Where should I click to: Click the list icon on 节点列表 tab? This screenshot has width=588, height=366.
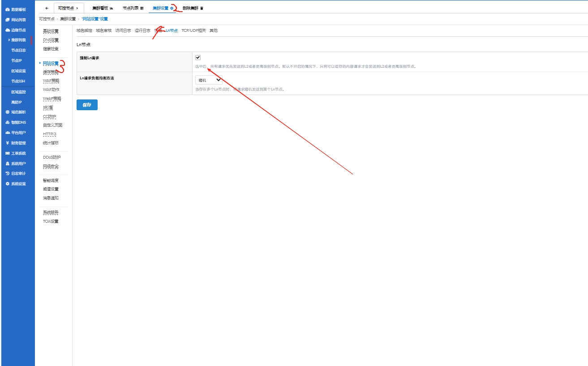[142, 8]
